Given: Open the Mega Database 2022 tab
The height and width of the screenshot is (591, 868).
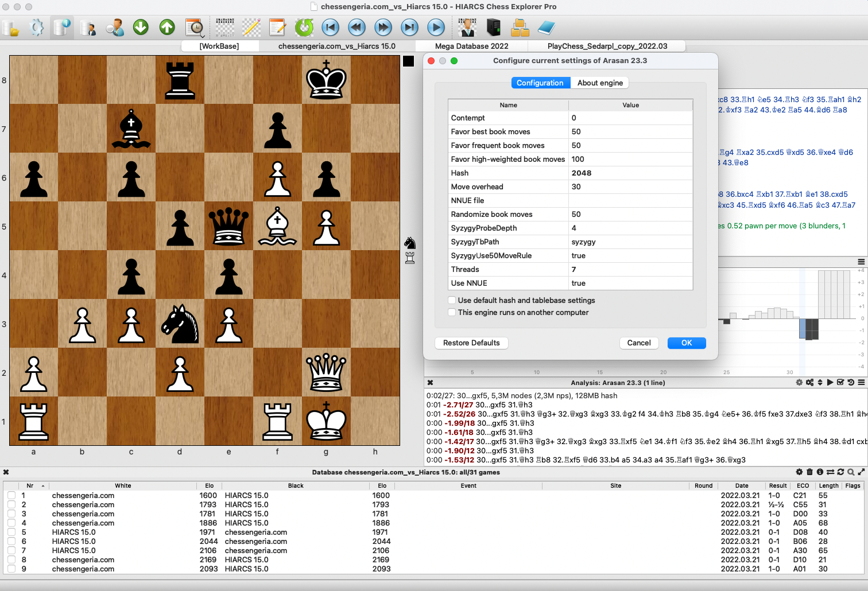Looking at the screenshot, I should coord(472,46).
